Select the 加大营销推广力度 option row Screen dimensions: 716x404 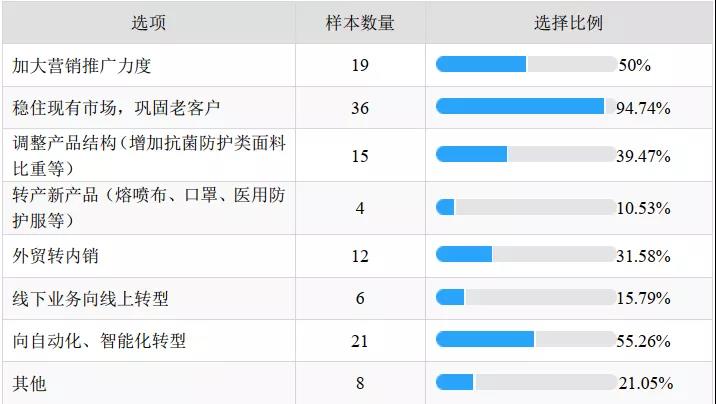(x=358, y=65)
